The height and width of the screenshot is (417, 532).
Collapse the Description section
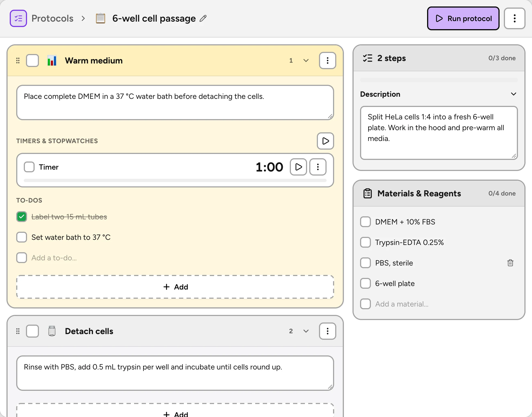tap(514, 94)
